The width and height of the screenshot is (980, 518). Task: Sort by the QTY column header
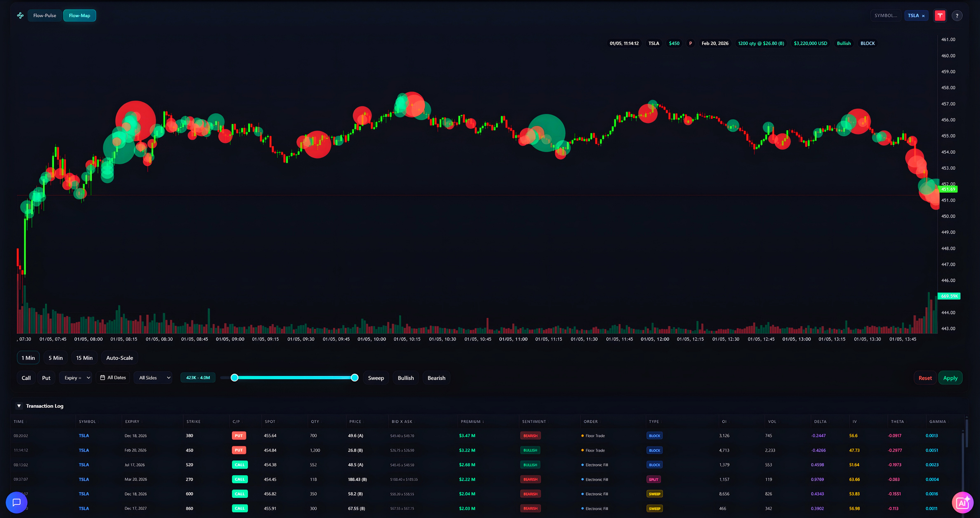click(x=315, y=421)
